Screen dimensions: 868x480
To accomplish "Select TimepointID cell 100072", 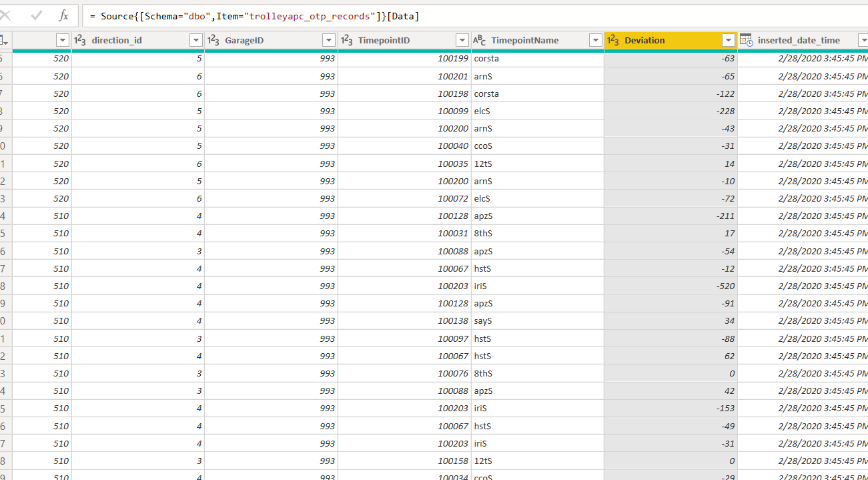I will coord(404,198).
